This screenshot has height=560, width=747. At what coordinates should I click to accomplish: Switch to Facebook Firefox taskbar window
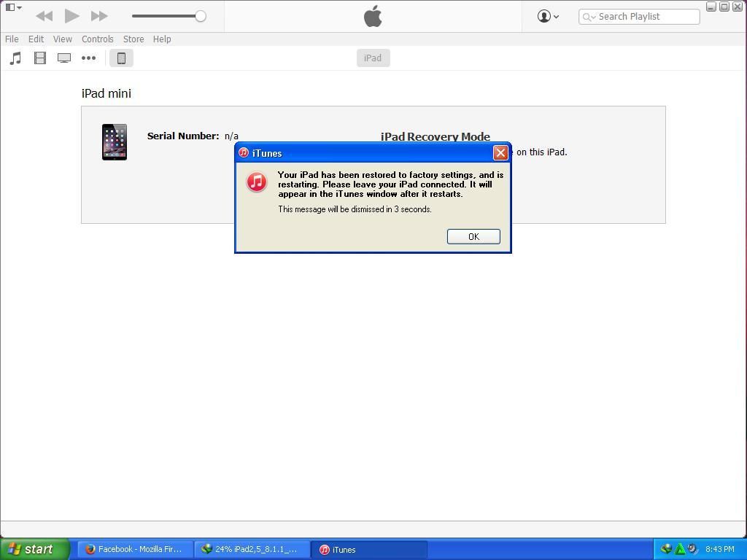(x=134, y=549)
